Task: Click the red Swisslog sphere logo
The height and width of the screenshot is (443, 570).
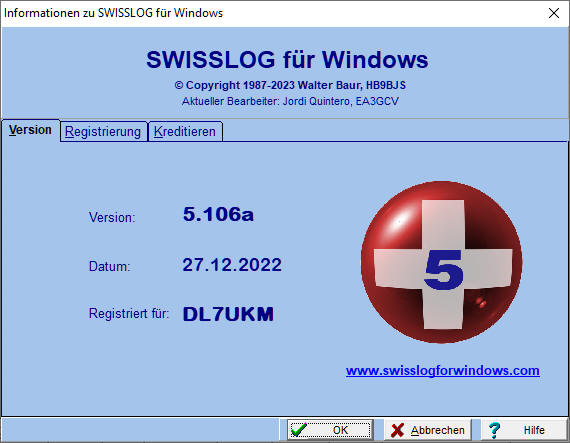Action: pos(441,262)
